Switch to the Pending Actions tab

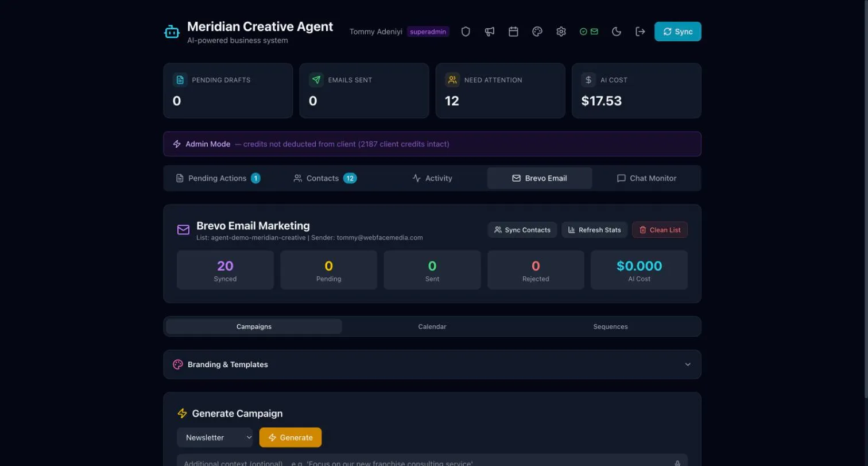(218, 178)
